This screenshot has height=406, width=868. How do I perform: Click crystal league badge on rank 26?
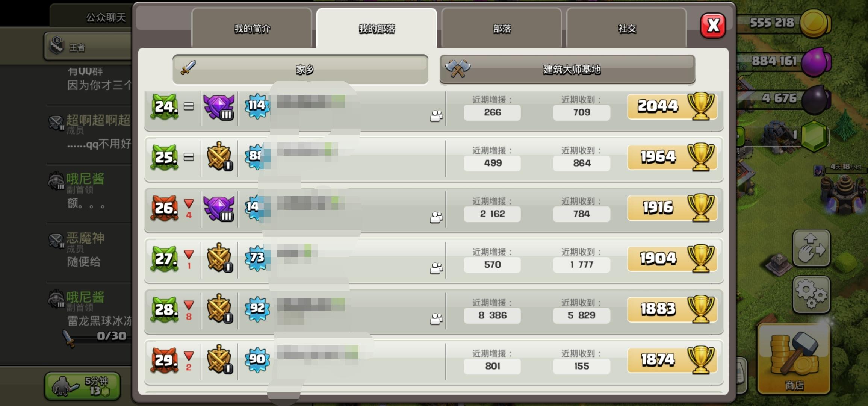point(219,208)
